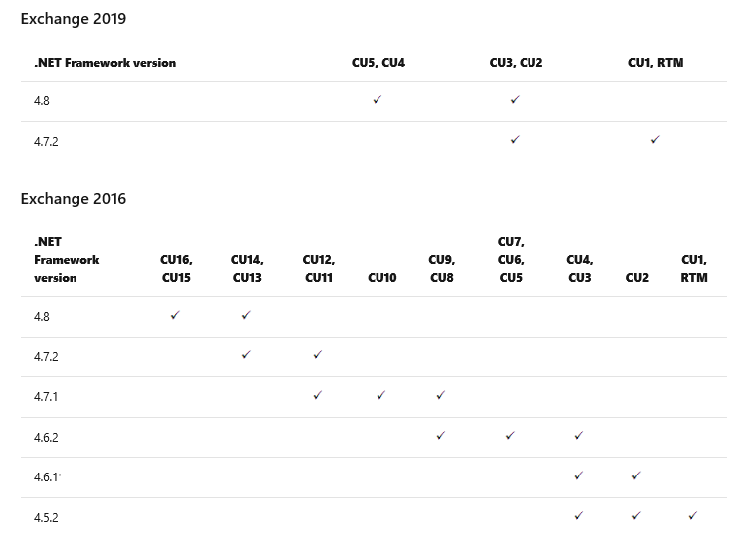Select the 4.7.1 checkmark under CU9, CU8
Screen dimensions: 756x543
click(x=441, y=395)
